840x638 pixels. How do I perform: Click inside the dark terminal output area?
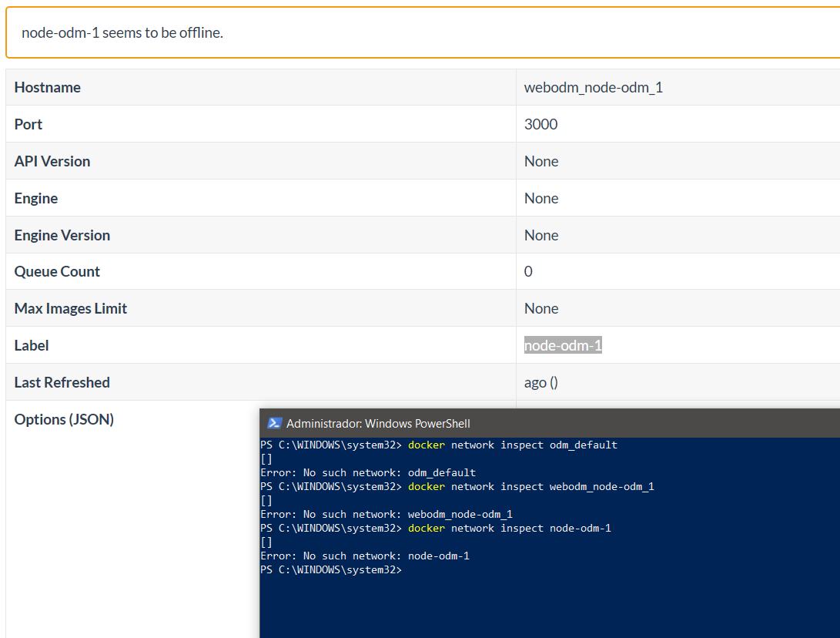point(539,609)
